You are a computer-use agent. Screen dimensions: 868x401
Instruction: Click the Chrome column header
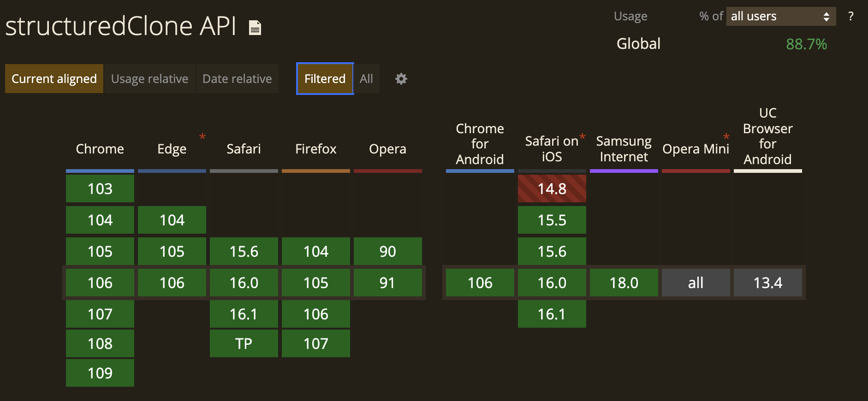pyautogui.click(x=100, y=149)
